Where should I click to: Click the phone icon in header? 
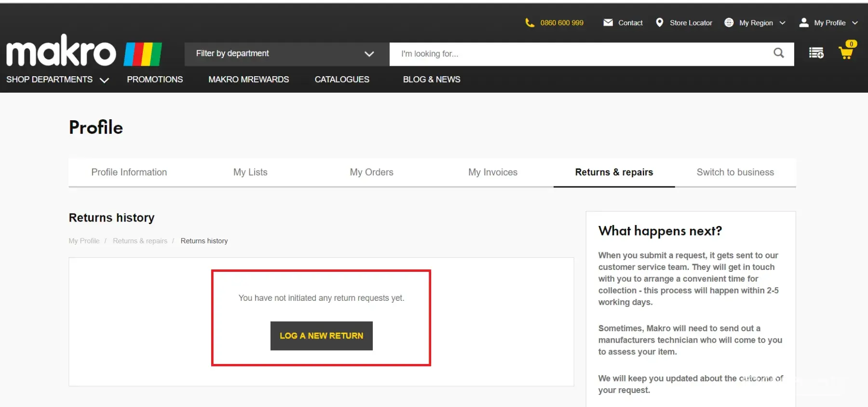529,23
